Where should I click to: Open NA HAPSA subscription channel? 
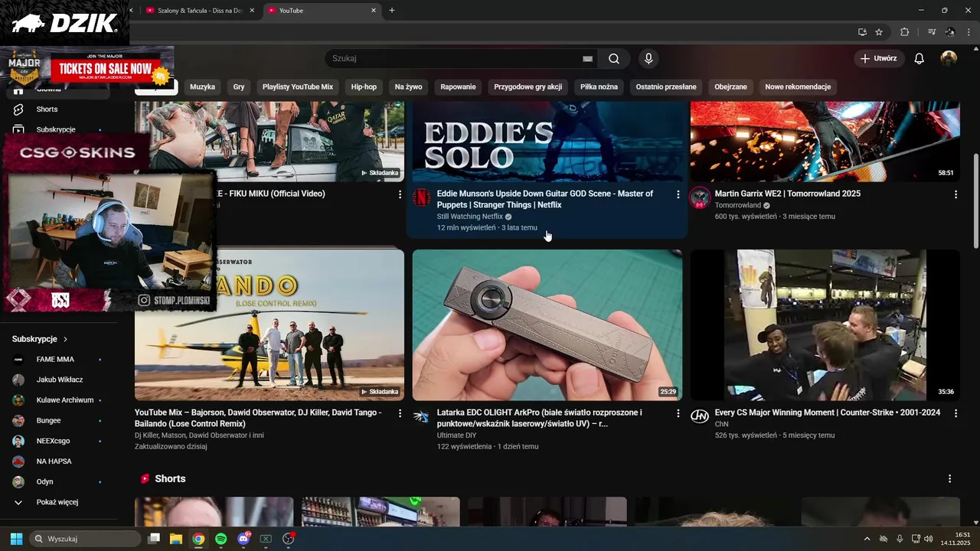click(57, 461)
